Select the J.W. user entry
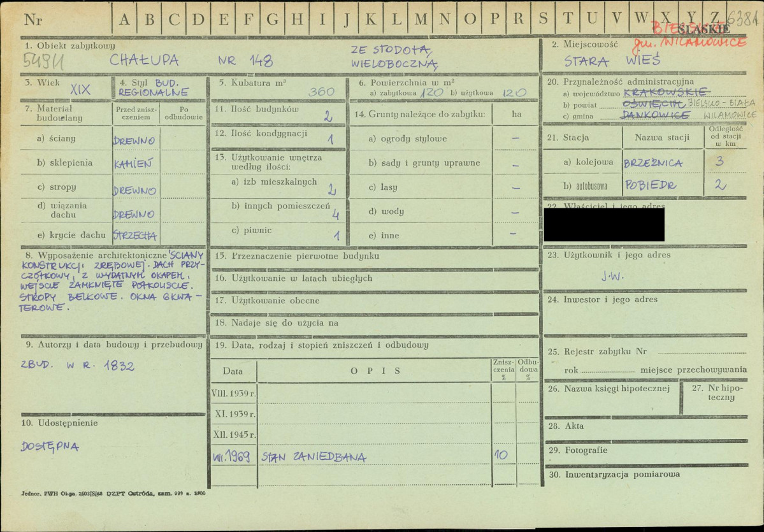Screen dimensions: 764x532 (612, 277)
